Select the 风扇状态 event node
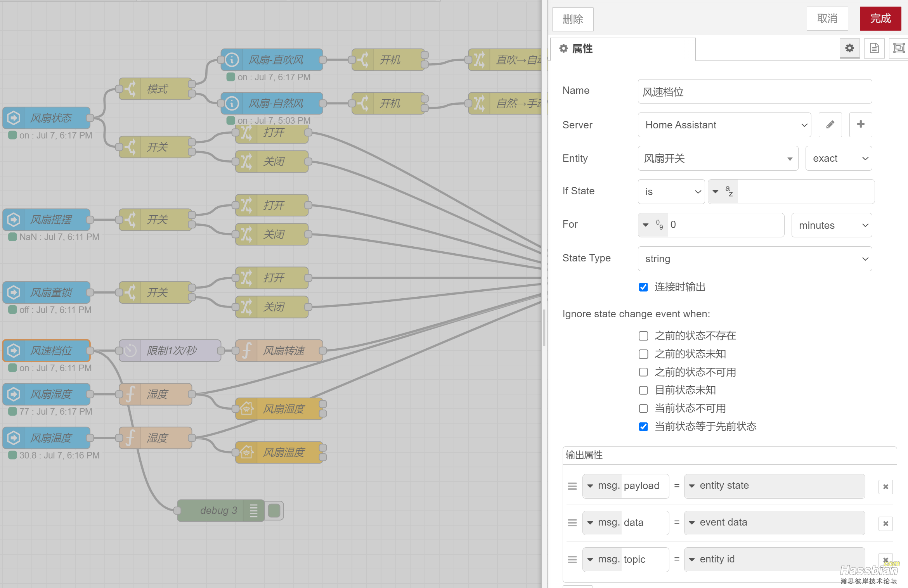908x588 pixels. (47, 118)
